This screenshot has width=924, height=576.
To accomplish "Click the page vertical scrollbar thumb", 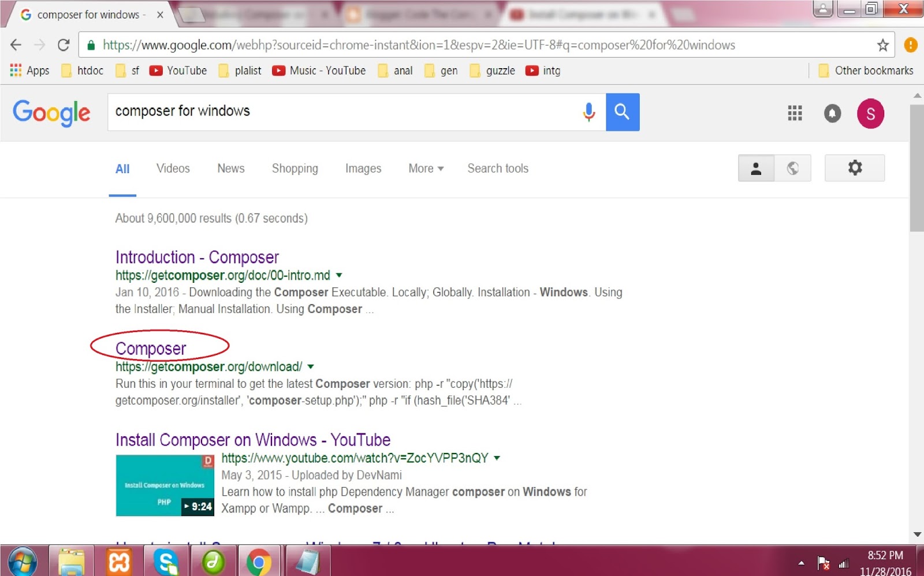I will coord(917,167).
